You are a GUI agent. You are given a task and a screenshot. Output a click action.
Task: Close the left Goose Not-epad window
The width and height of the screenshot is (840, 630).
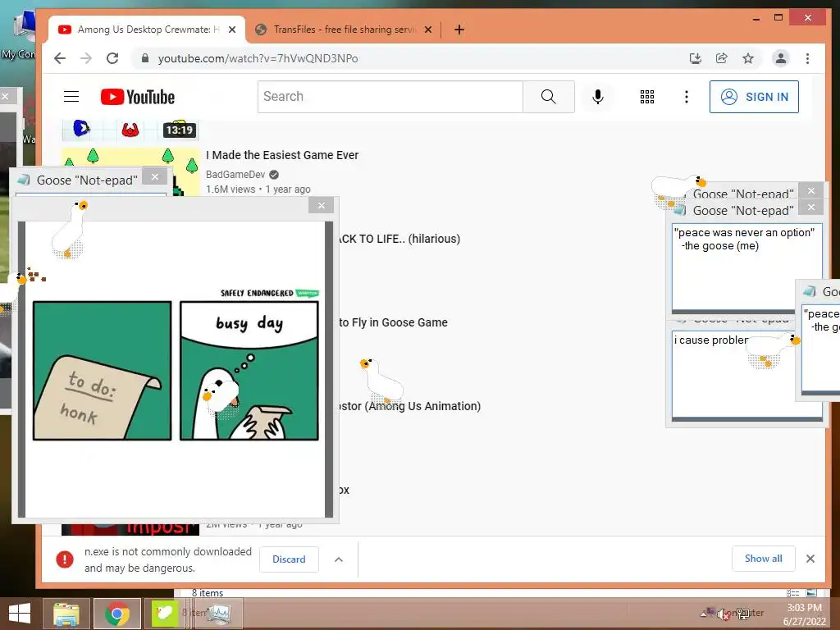click(x=155, y=177)
